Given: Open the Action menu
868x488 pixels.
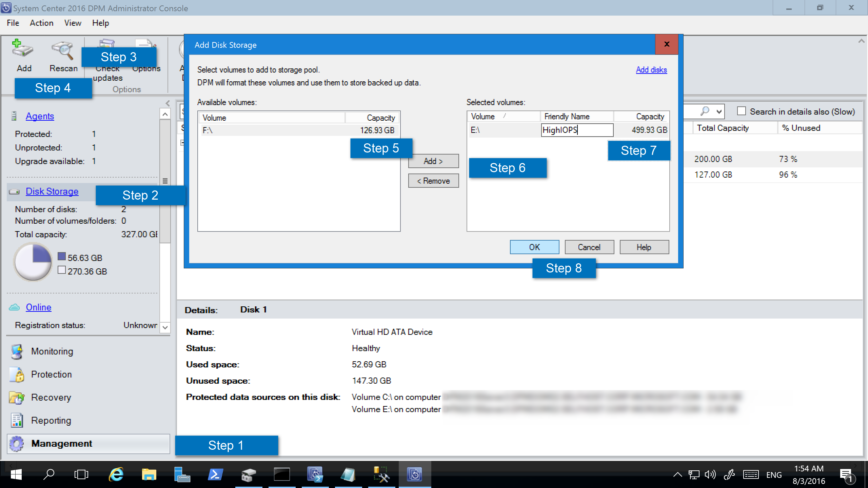Looking at the screenshot, I should [x=41, y=23].
